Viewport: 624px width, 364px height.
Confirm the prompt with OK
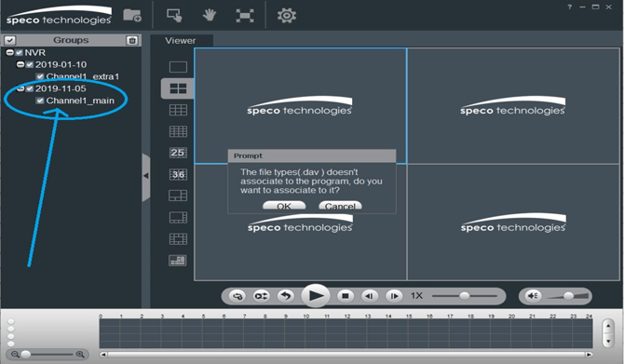(x=284, y=206)
